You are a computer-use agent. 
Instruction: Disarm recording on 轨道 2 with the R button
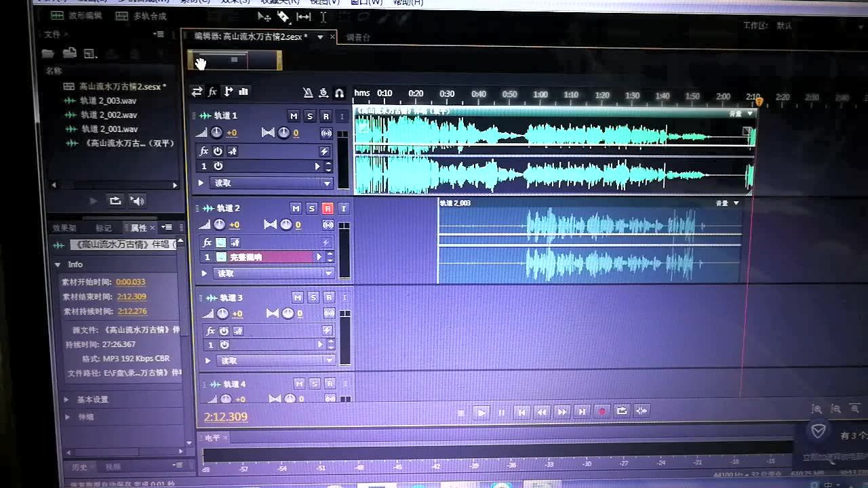point(328,208)
